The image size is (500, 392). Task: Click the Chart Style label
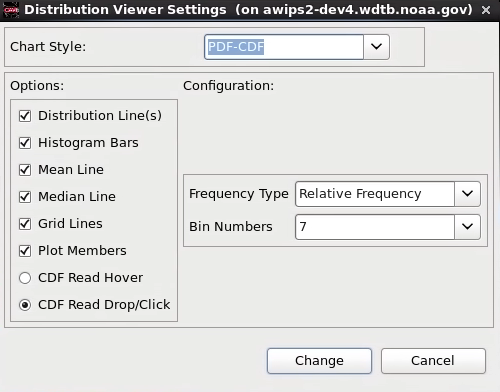(x=48, y=47)
